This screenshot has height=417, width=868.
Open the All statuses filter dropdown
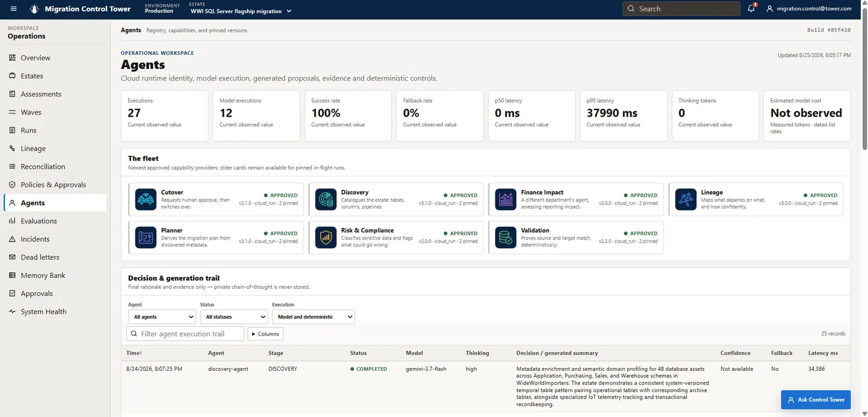click(x=234, y=317)
